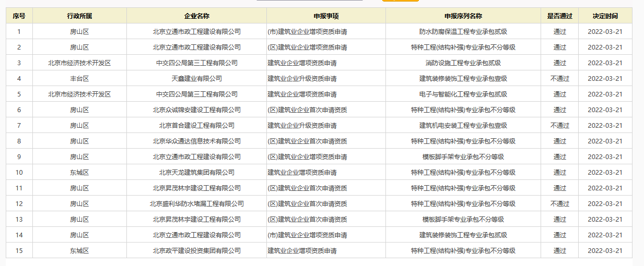Click 房山区 in row 1
The height and width of the screenshot is (266, 644).
tap(79, 32)
